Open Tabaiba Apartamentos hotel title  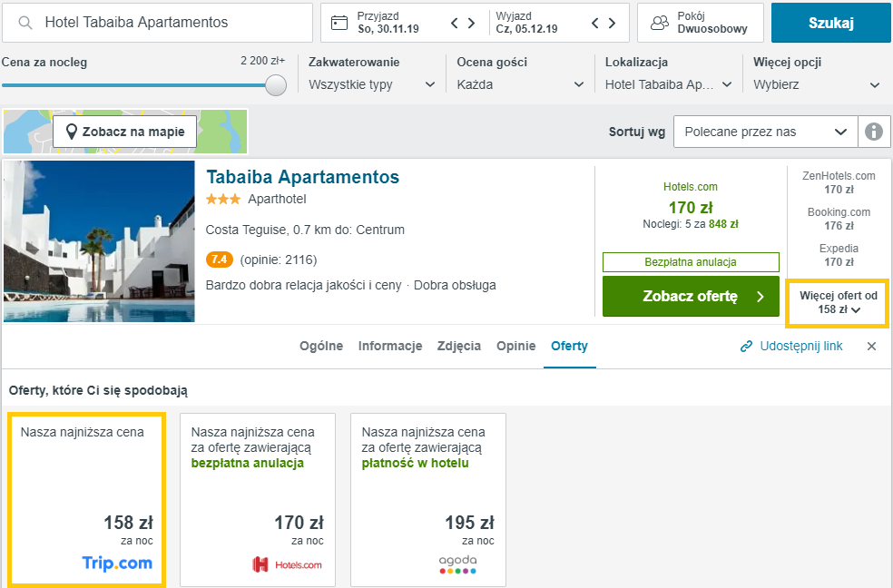pyautogui.click(x=302, y=177)
